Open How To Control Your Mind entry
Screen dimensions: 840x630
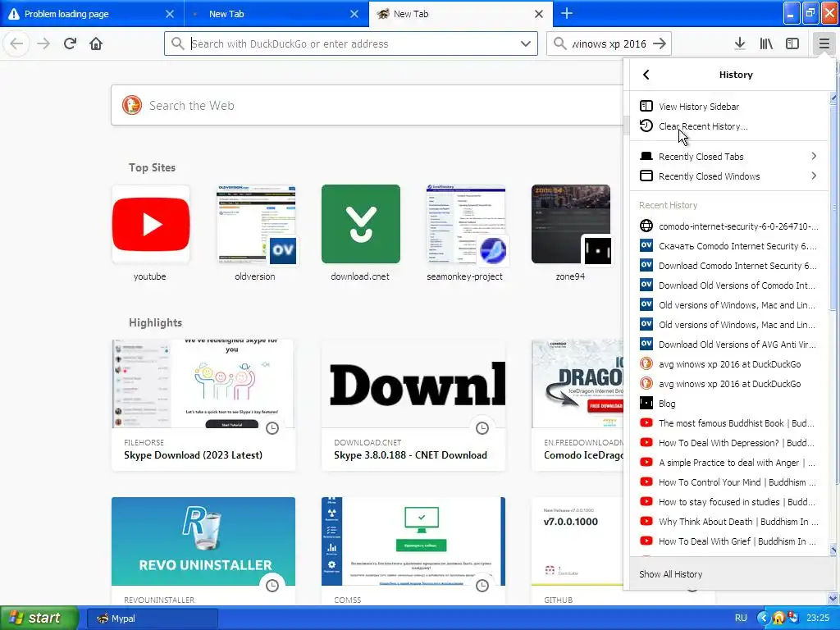click(729, 482)
